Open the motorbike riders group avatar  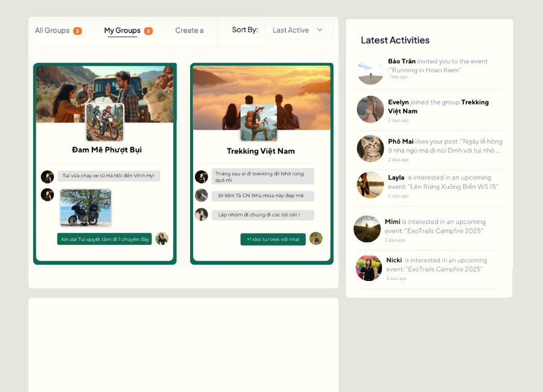tap(104, 122)
